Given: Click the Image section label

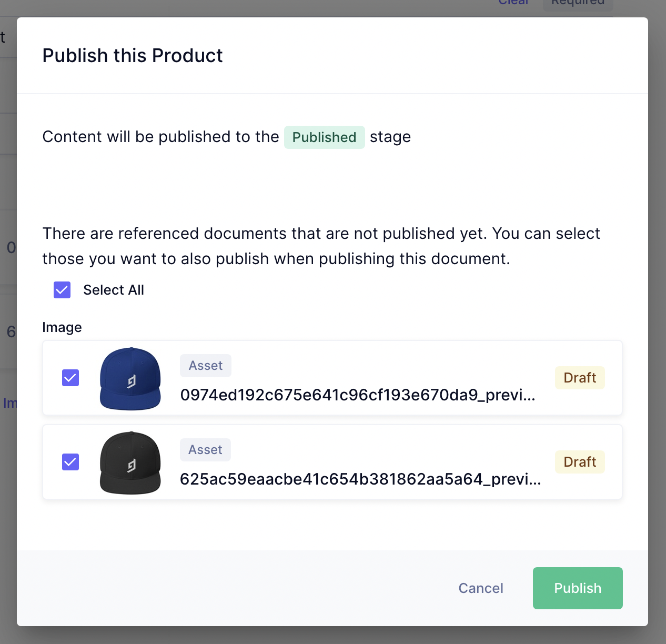Looking at the screenshot, I should pyautogui.click(x=62, y=327).
